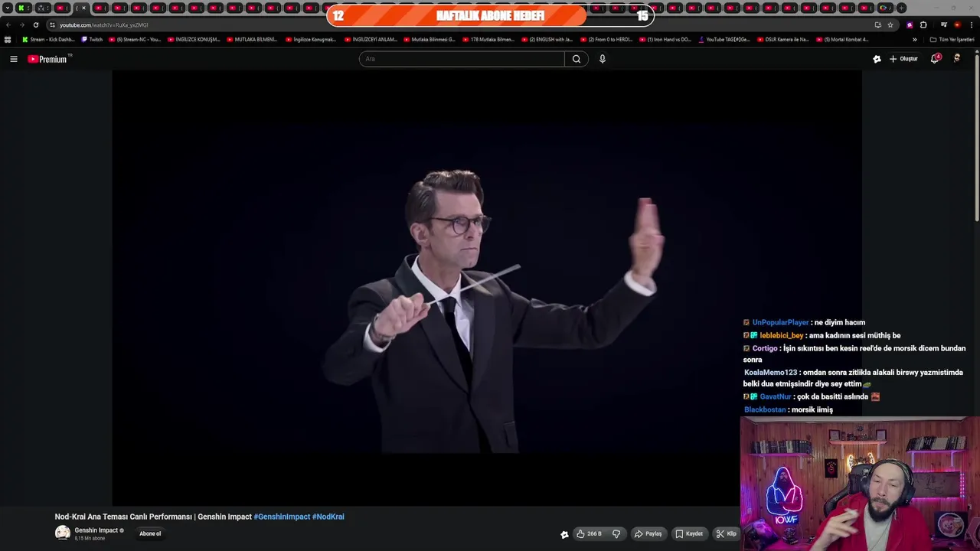Viewport: 980px width, 551px height.
Task: Open the İNGİLİZCEYİ ANLAM bookmark
Action: pos(371,39)
